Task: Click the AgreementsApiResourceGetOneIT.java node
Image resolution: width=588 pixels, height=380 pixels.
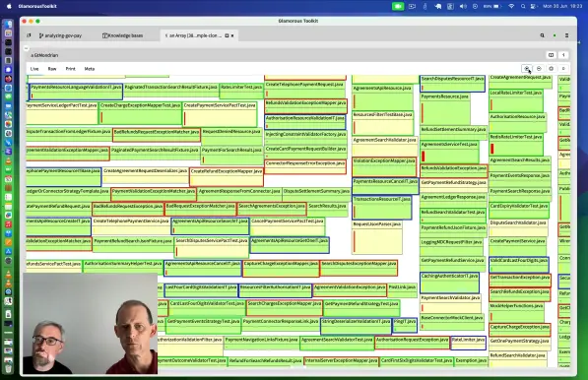Action: point(290,245)
